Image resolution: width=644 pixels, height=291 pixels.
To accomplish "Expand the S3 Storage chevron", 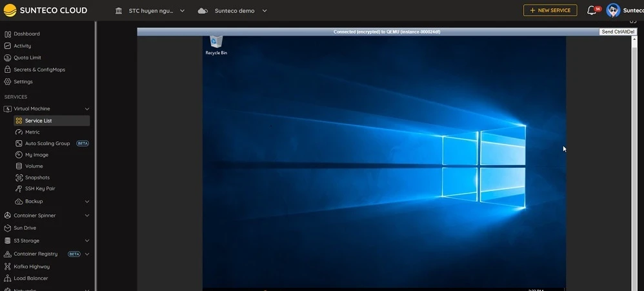I will 87,241.
